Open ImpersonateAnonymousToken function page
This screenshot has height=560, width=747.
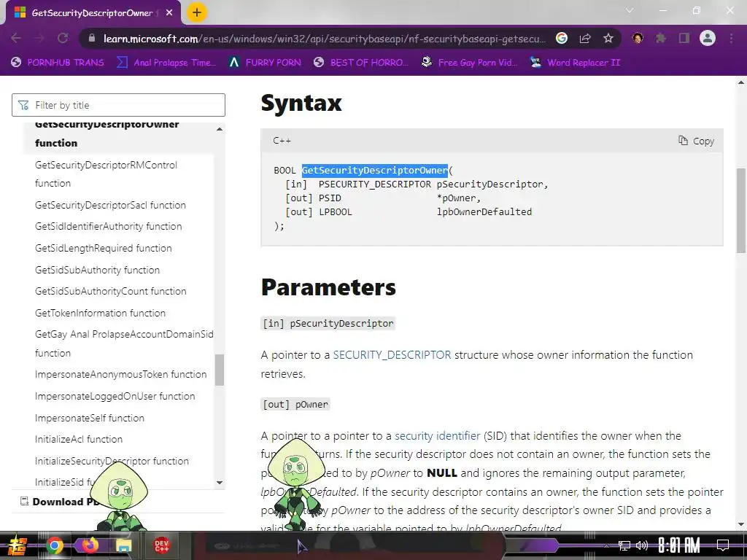point(120,374)
